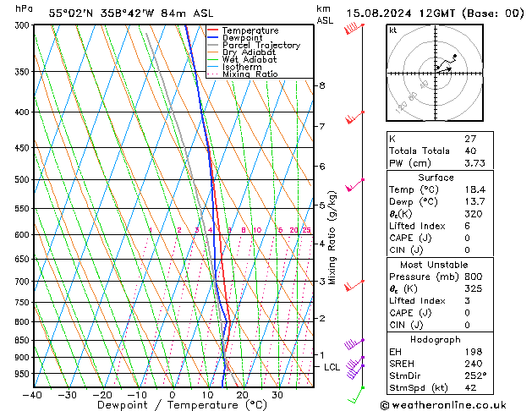The height and width of the screenshot is (411, 532).
Task: Click the PW (cm) value 3.73
Action: pos(474,163)
